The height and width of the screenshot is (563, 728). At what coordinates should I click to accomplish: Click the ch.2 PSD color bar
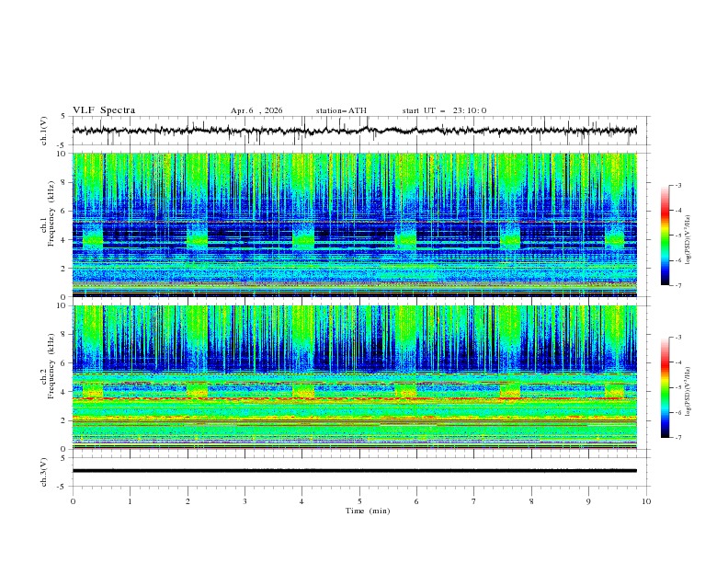665,387
